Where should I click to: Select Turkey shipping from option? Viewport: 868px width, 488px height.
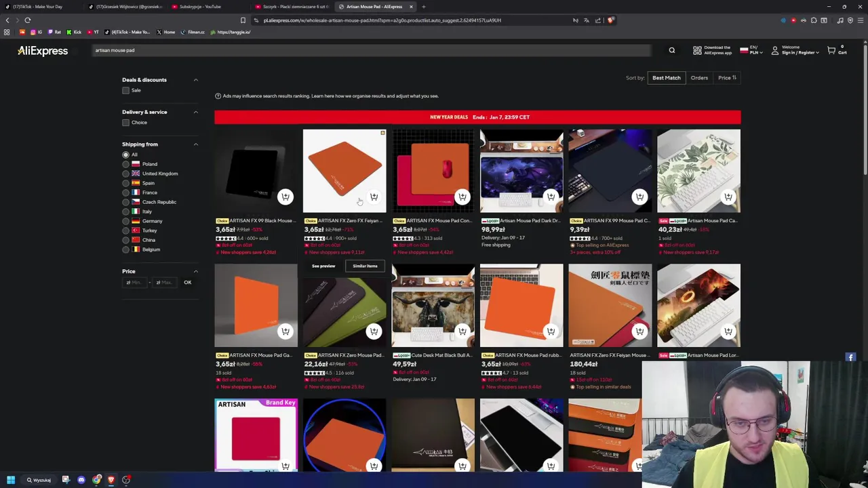(125, 230)
